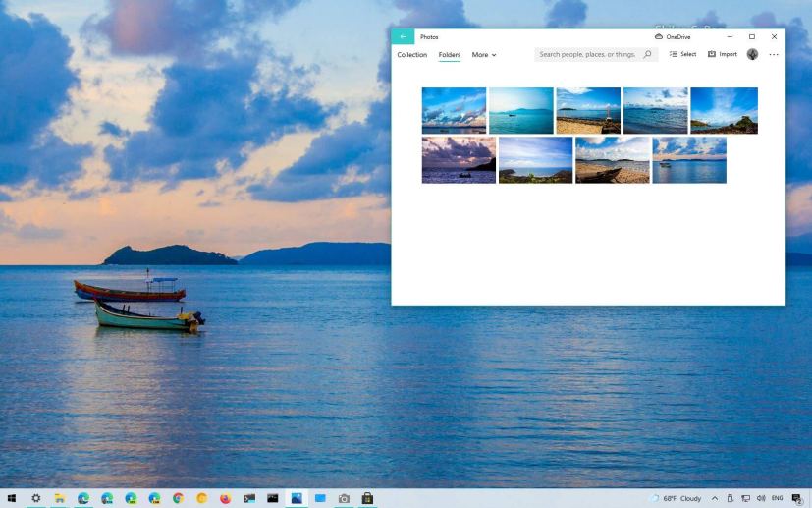Open the user account avatar
The height and width of the screenshot is (508, 812).
point(752,55)
